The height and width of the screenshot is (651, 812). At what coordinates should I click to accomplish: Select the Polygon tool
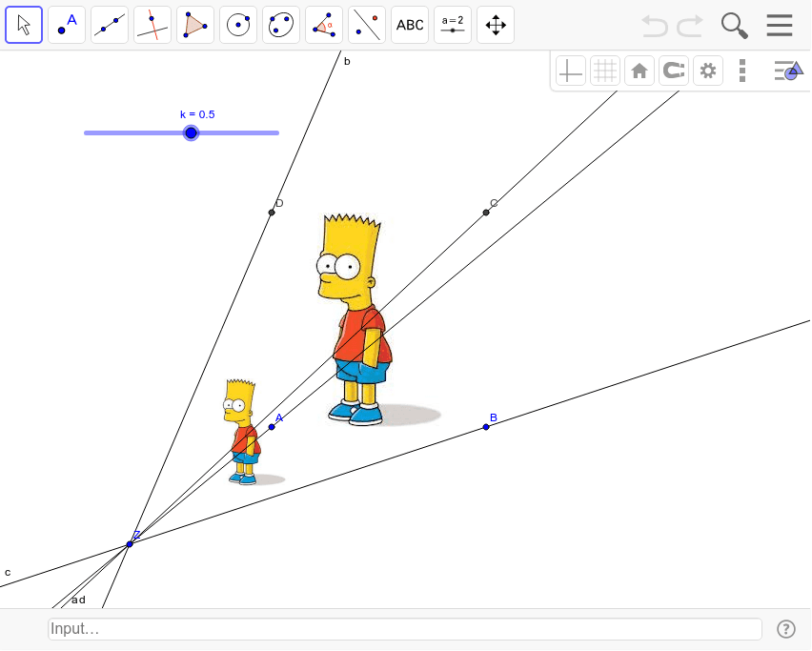click(x=195, y=25)
